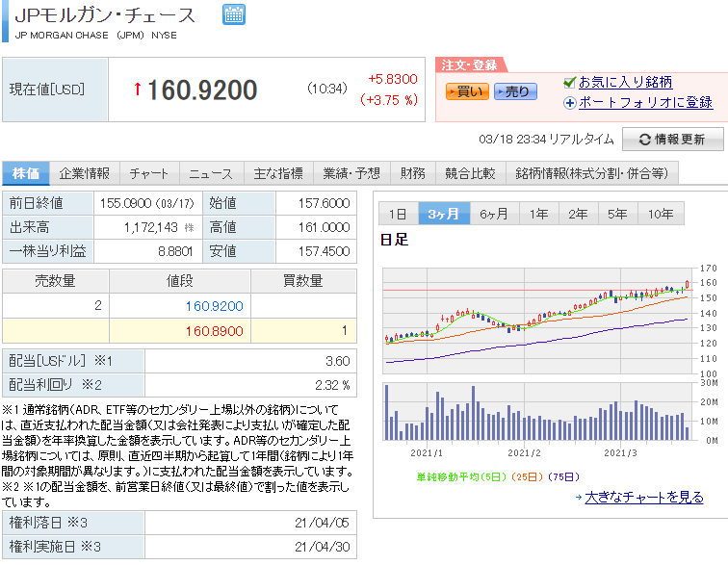The image size is (728, 565).
Task: Click the red bid price 160.8900
Action: tap(214, 331)
